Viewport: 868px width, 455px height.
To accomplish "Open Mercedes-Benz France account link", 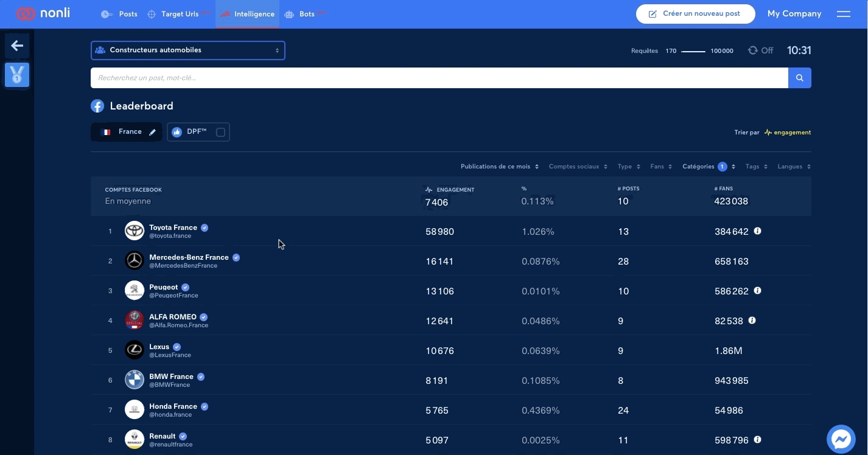I will click(189, 257).
